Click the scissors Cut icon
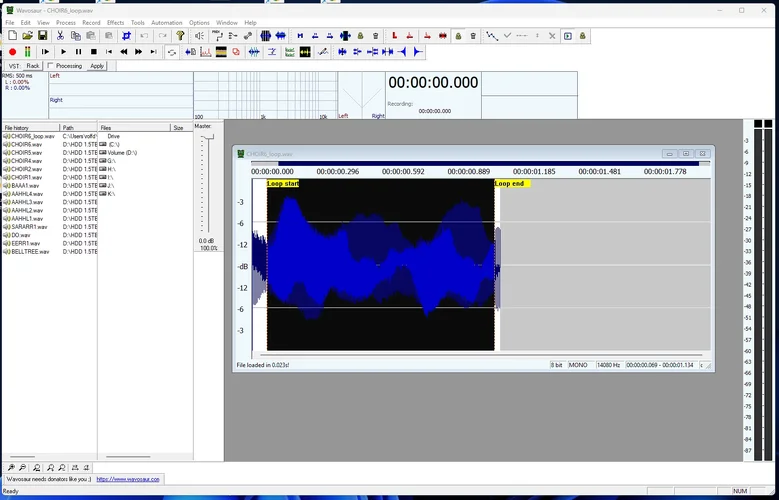This screenshot has height=500, width=779. [x=61, y=36]
